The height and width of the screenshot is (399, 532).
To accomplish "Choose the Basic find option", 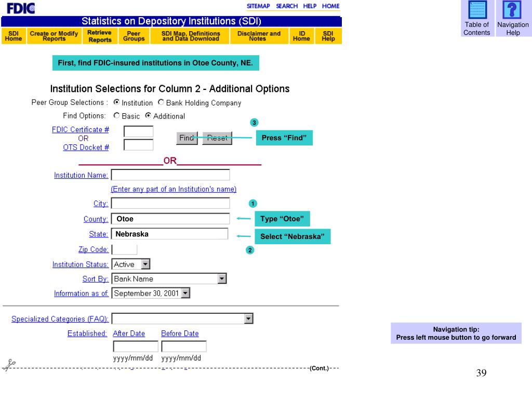I will 116,116.
